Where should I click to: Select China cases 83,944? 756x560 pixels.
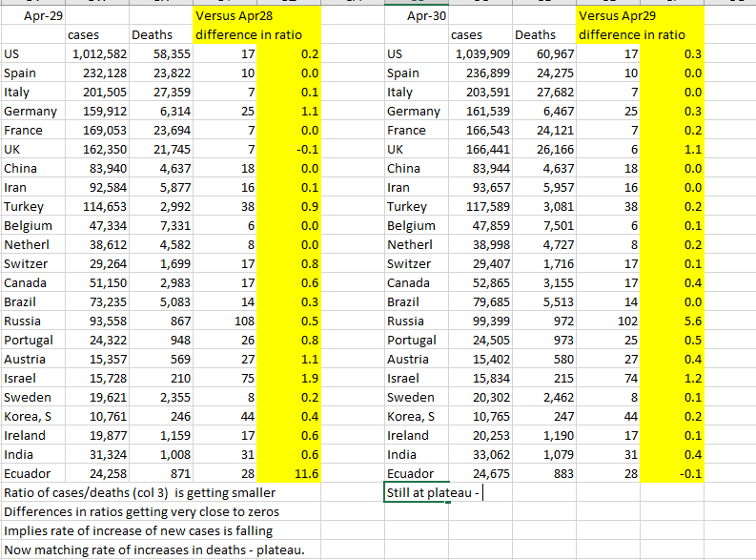[480, 168]
